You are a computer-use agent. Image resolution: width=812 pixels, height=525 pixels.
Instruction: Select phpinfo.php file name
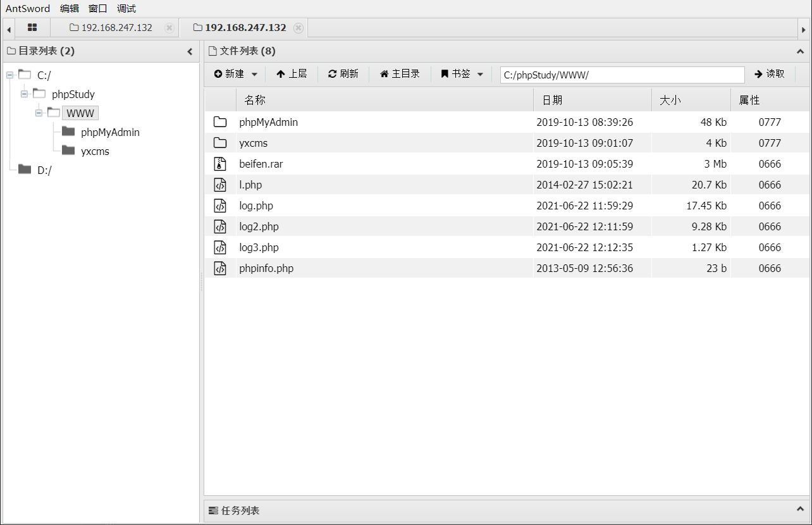pyautogui.click(x=266, y=268)
